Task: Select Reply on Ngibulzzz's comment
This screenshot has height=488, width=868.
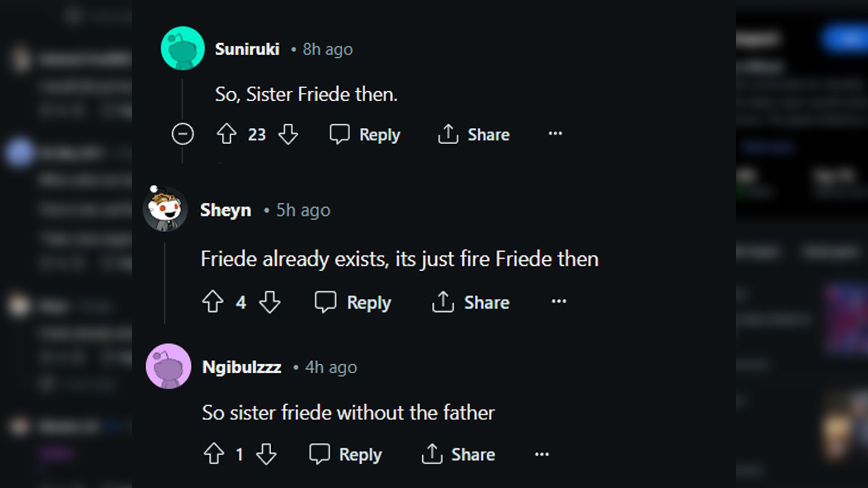Action: (347, 454)
